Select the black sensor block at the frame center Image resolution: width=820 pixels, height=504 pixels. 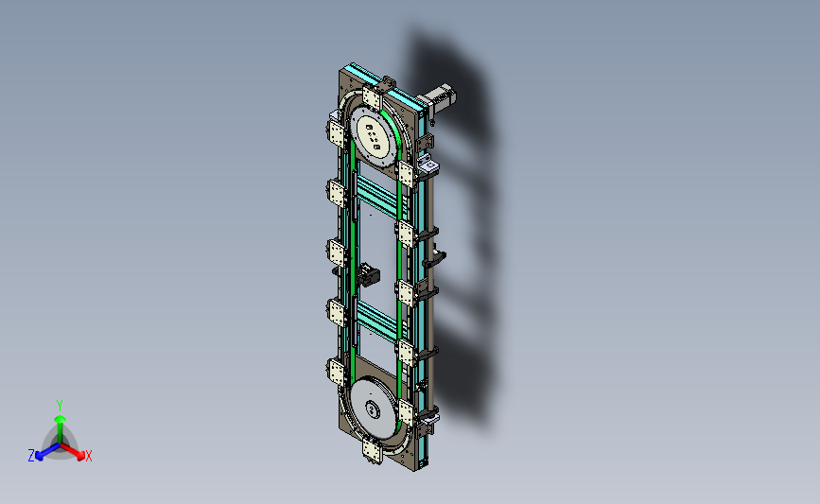click(368, 275)
